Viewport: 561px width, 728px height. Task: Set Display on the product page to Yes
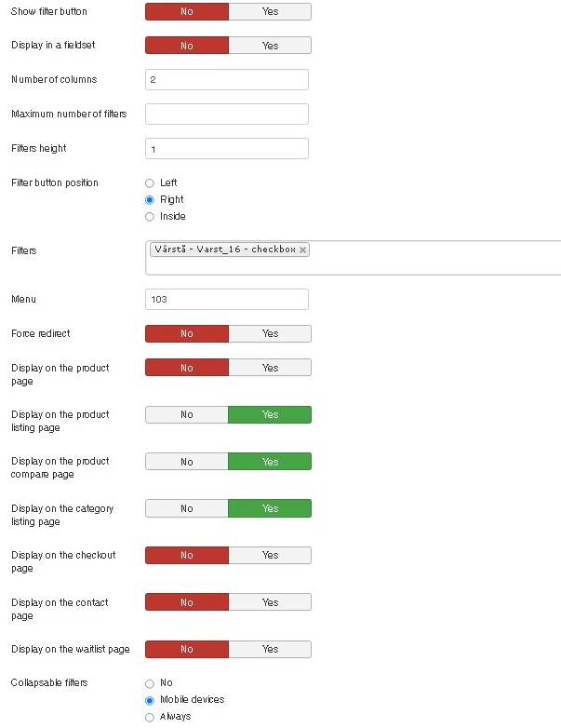tap(270, 368)
